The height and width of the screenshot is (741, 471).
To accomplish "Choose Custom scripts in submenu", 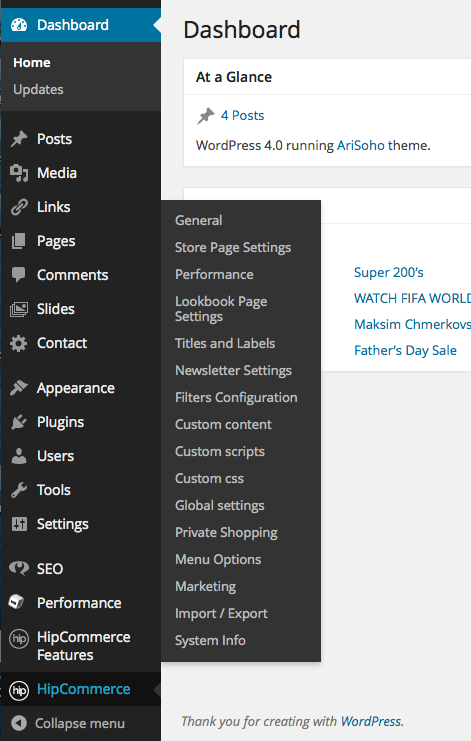I will (220, 452).
